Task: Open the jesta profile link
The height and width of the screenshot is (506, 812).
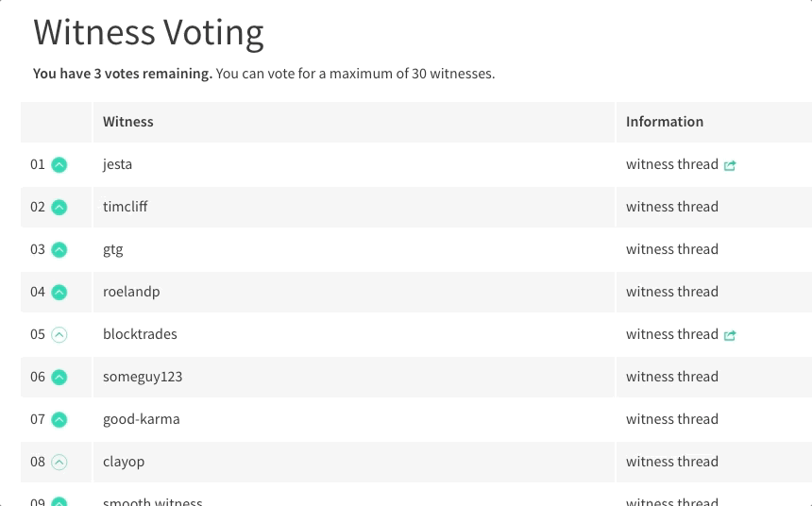Action: pos(118,164)
